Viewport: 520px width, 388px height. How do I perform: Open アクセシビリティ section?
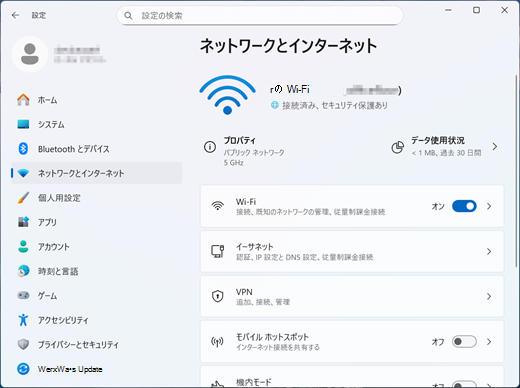(x=97, y=320)
